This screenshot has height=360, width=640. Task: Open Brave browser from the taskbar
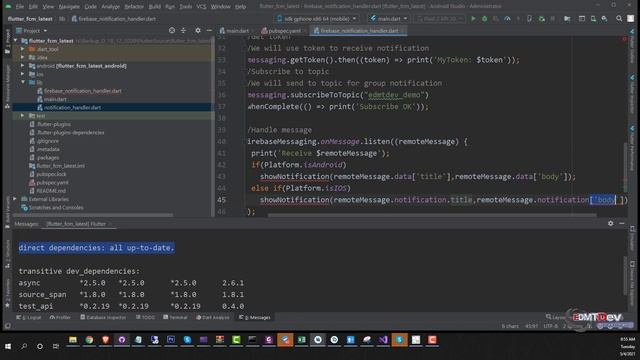105,340
